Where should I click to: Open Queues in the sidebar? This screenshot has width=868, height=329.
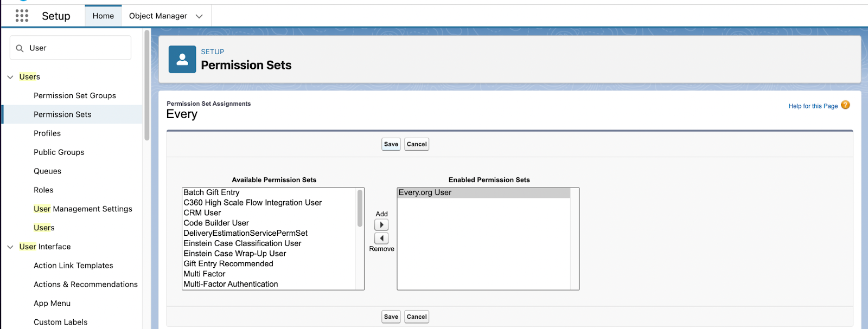tap(48, 171)
